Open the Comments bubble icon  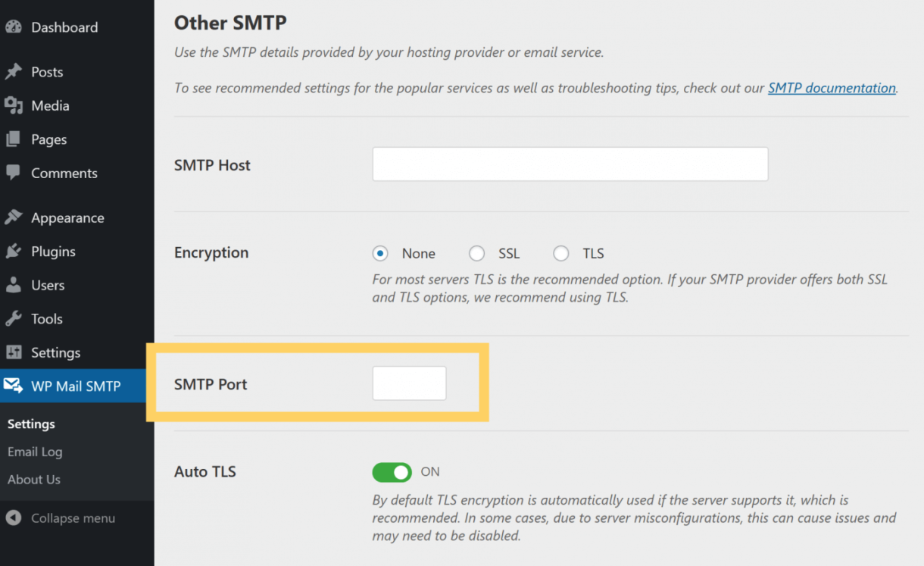(15, 173)
